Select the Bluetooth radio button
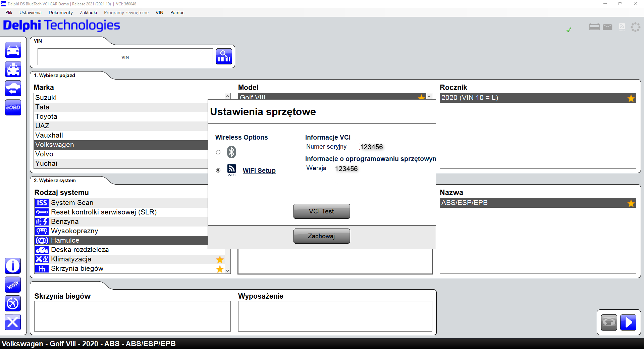The height and width of the screenshot is (349, 644). pos(218,152)
